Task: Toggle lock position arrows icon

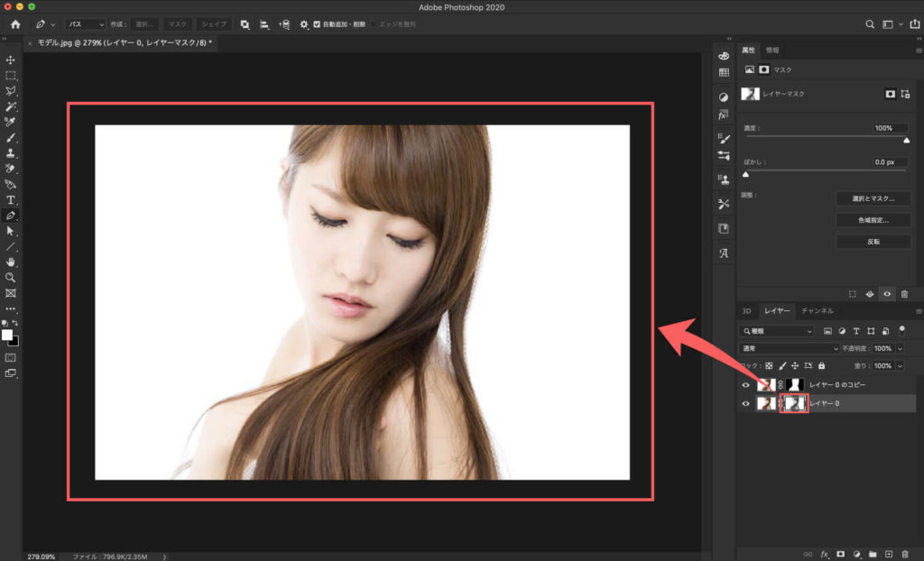Action: tap(795, 366)
